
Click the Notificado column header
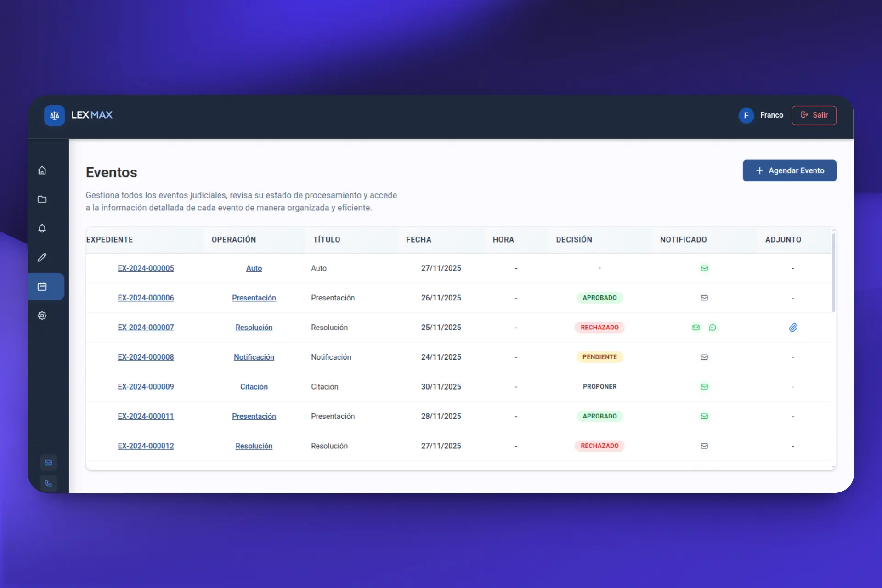tap(684, 240)
